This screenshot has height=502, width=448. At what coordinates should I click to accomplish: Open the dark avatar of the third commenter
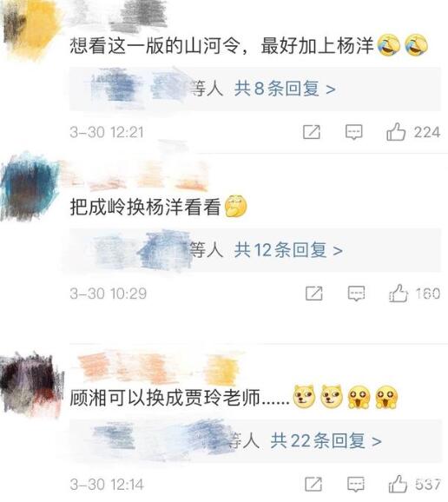click(31, 384)
